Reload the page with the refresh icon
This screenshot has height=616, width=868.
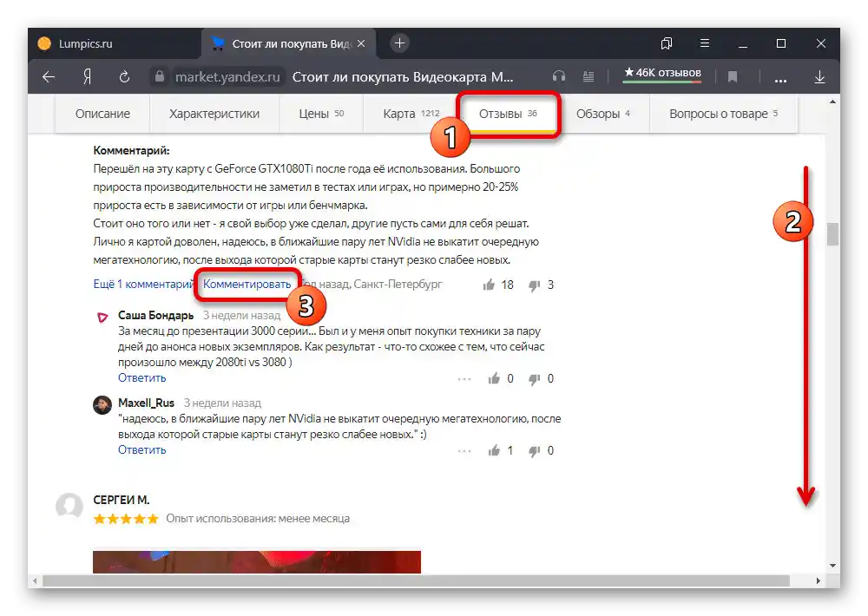(124, 77)
